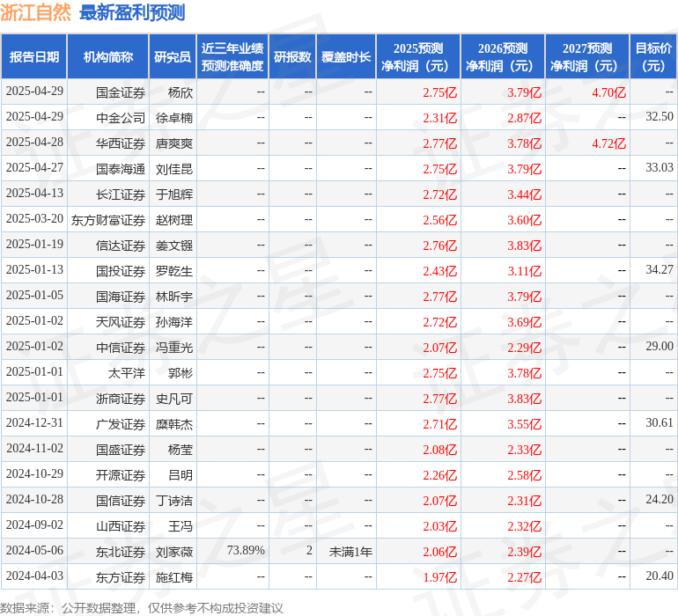Click the 研报数 column header
Viewport: 678px width, 616px height.
(x=291, y=57)
